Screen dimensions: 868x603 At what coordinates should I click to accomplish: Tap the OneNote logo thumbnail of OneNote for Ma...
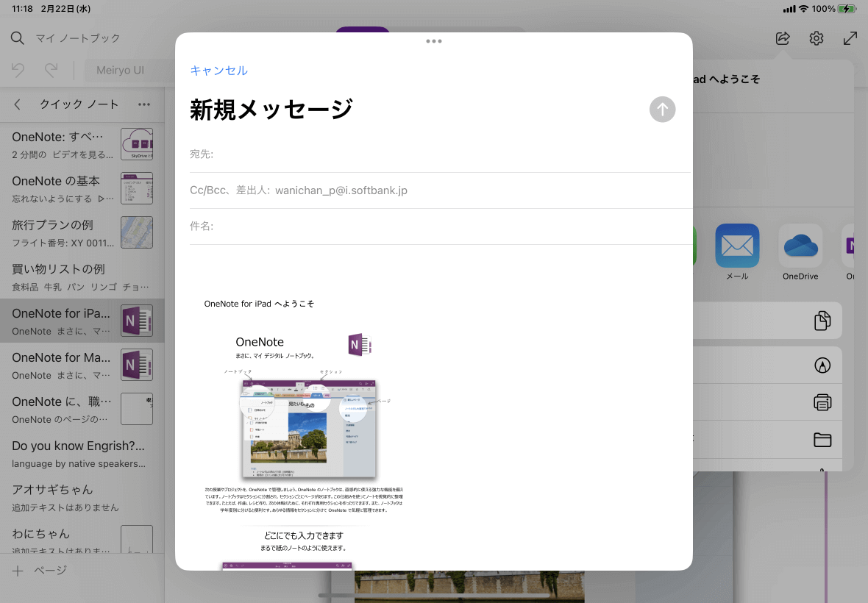point(137,365)
